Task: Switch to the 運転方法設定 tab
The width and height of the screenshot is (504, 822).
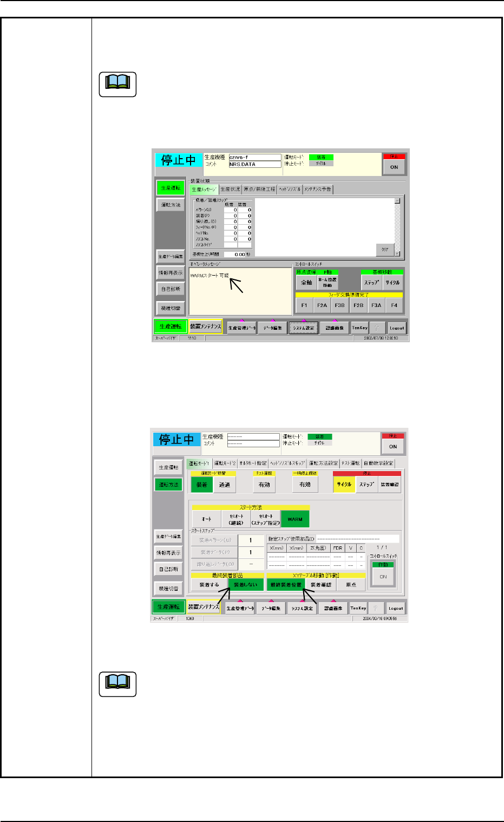Action: (x=324, y=464)
